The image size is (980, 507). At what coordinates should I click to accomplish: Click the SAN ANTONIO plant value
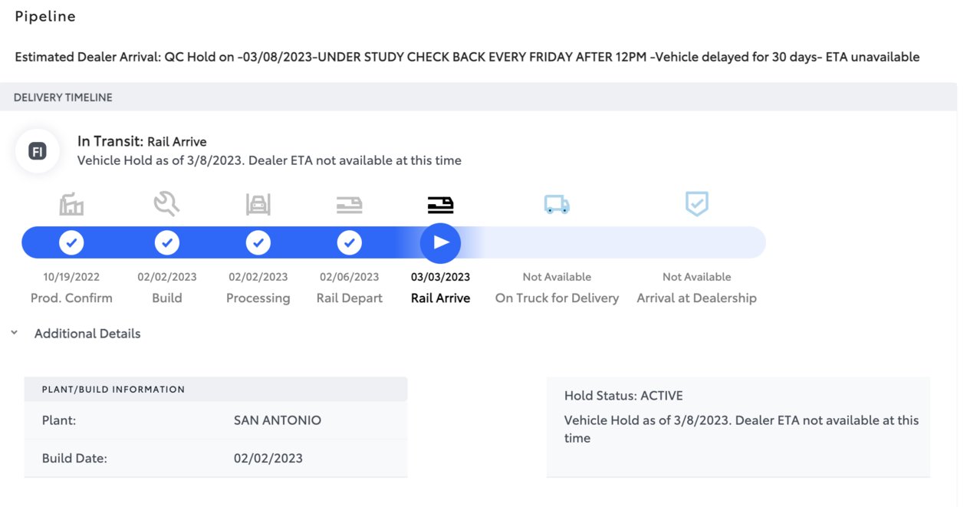(278, 420)
